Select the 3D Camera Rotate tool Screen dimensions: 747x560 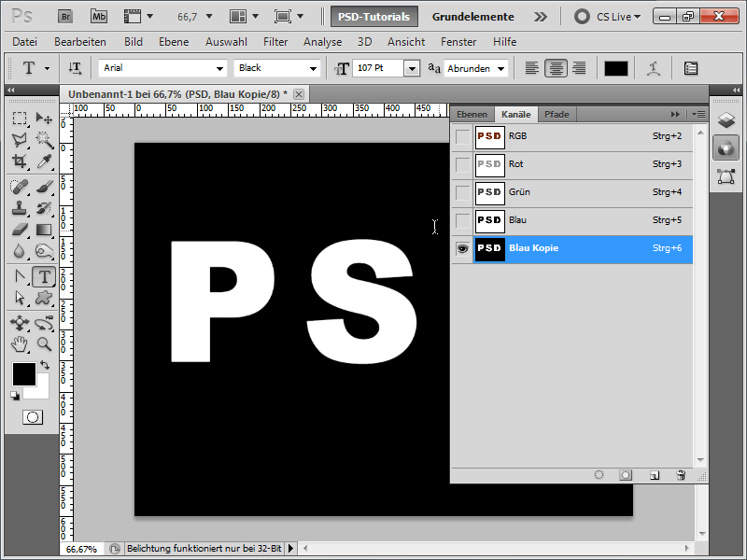pyautogui.click(x=44, y=323)
